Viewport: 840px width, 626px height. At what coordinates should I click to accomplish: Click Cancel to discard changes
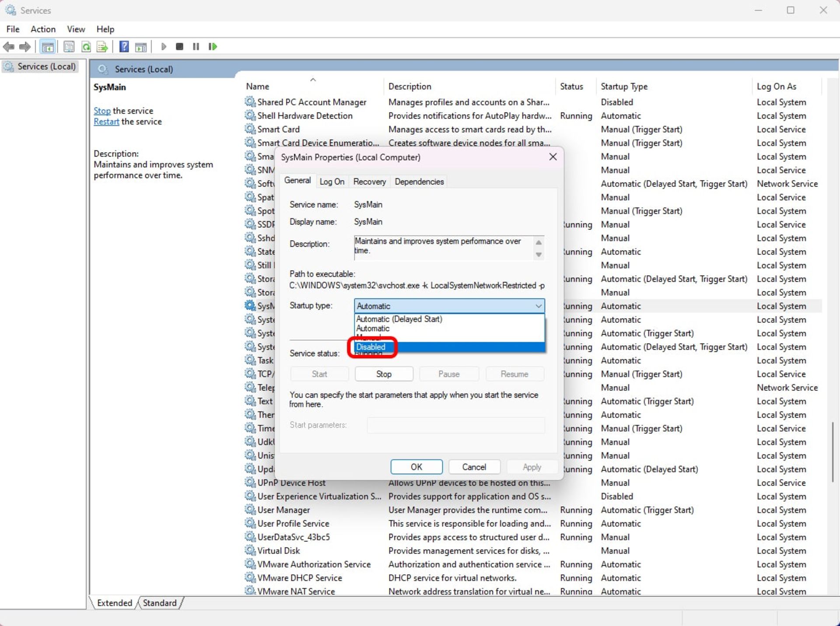pos(474,467)
